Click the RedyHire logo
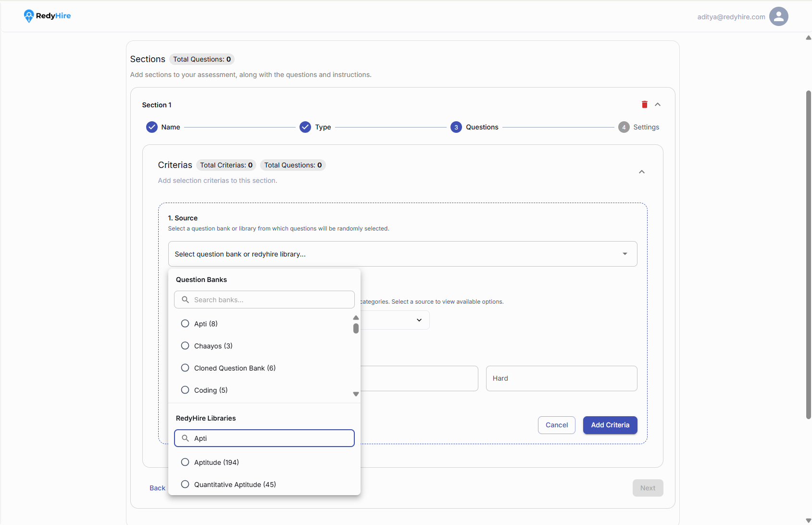The height and width of the screenshot is (525, 812). click(x=47, y=16)
